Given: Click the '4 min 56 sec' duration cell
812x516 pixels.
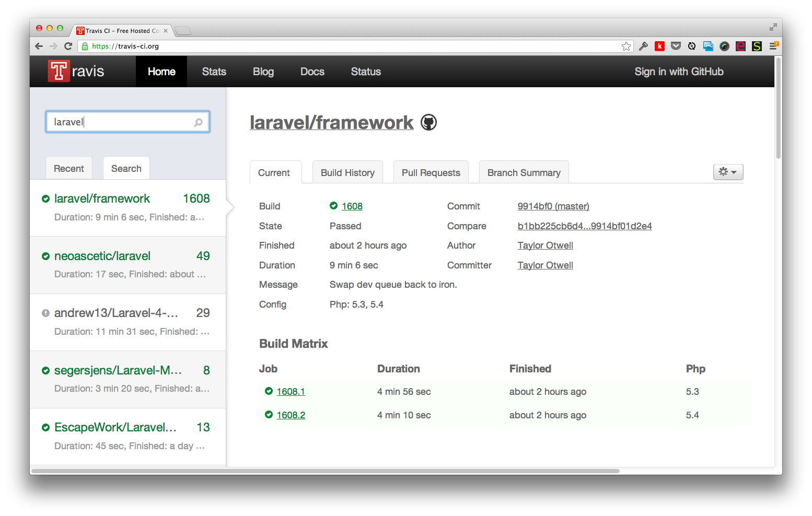Looking at the screenshot, I should [404, 392].
